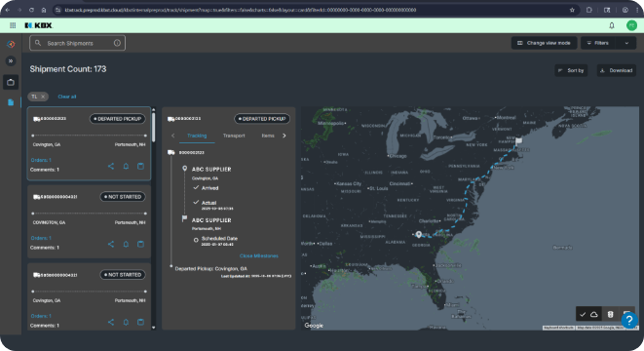Bookmark page with the star icon
This screenshot has height=351, width=644.
coord(572,10)
